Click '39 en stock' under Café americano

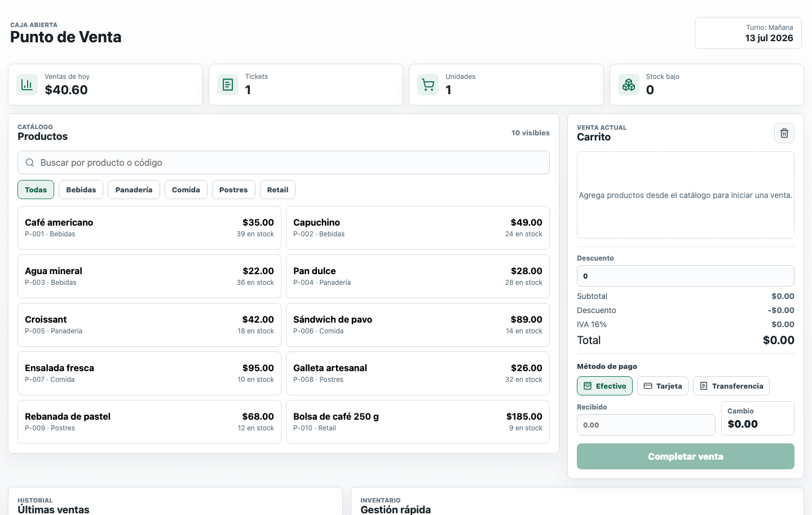pos(255,234)
